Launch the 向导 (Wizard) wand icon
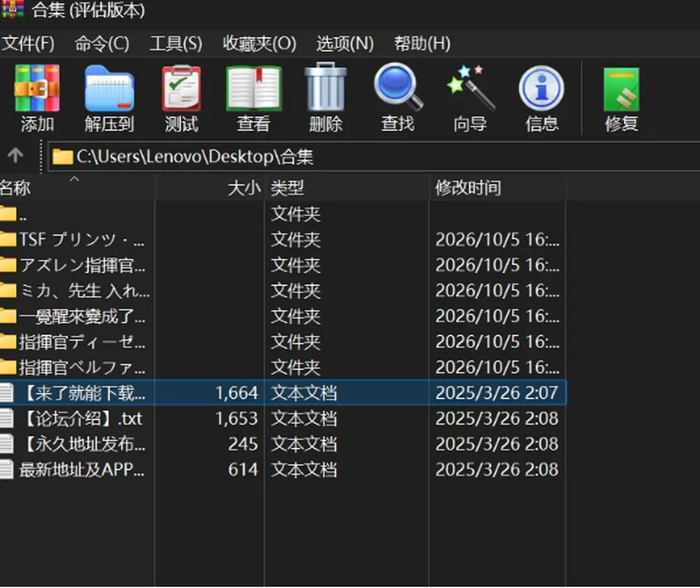Viewport: 700px width, 588px height. tap(470, 88)
